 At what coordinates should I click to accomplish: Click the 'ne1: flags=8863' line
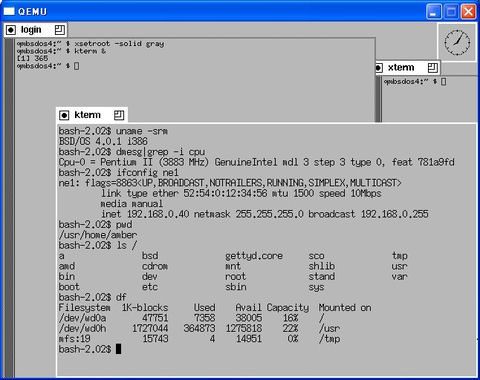tap(230, 183)
